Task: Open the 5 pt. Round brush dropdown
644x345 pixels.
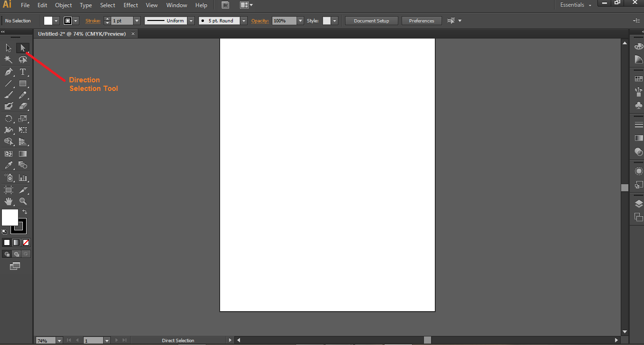Action: point(244,21)
